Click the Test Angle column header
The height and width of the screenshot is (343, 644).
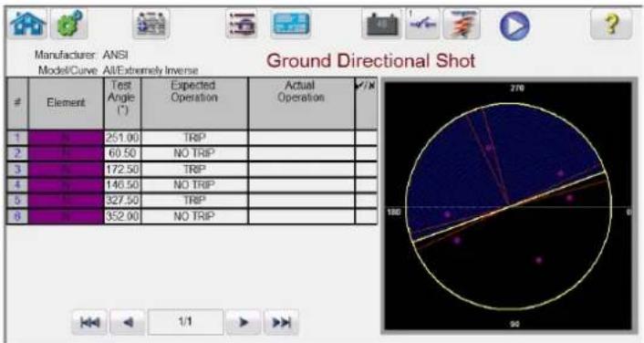pos(122,103)
